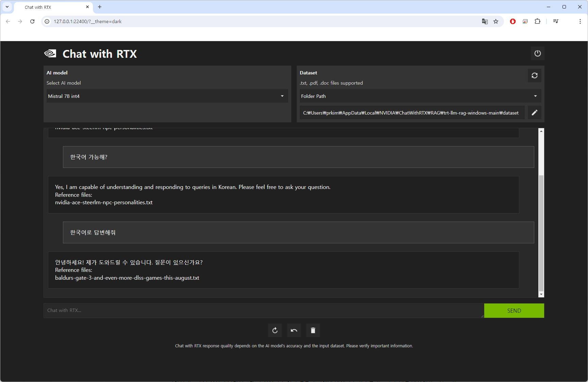588x382 pixels.
Task: Click the NVIDIA logo next to title
Action: point(50,53)
